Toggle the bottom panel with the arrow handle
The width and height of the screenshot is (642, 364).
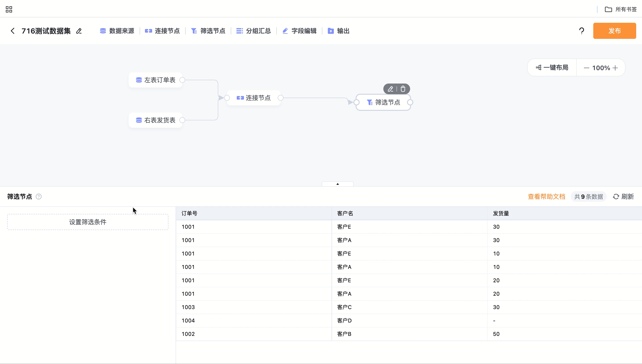(338, 184)
